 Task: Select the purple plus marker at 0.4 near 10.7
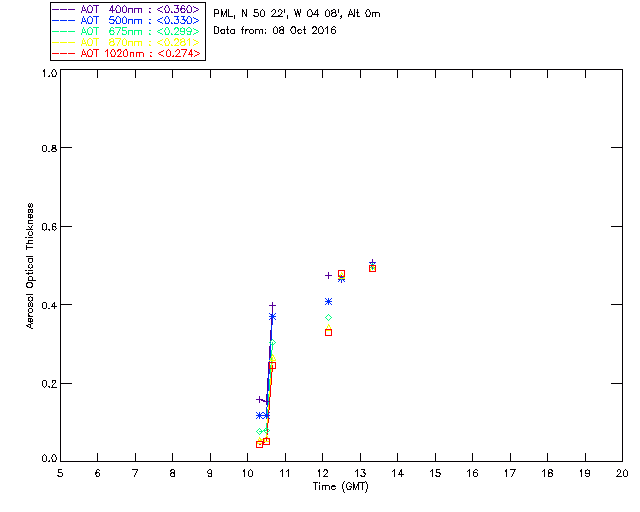click(x=273, y=305)
